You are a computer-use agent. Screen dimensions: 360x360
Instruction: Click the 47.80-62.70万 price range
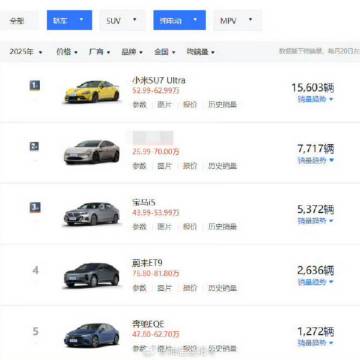tap(156, 334)
